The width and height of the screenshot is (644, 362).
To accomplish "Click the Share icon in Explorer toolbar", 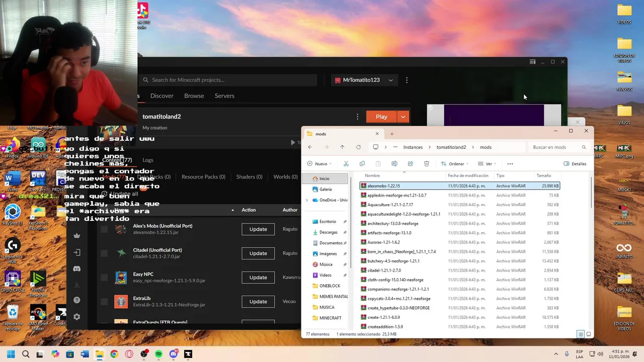I will [410, 163].
